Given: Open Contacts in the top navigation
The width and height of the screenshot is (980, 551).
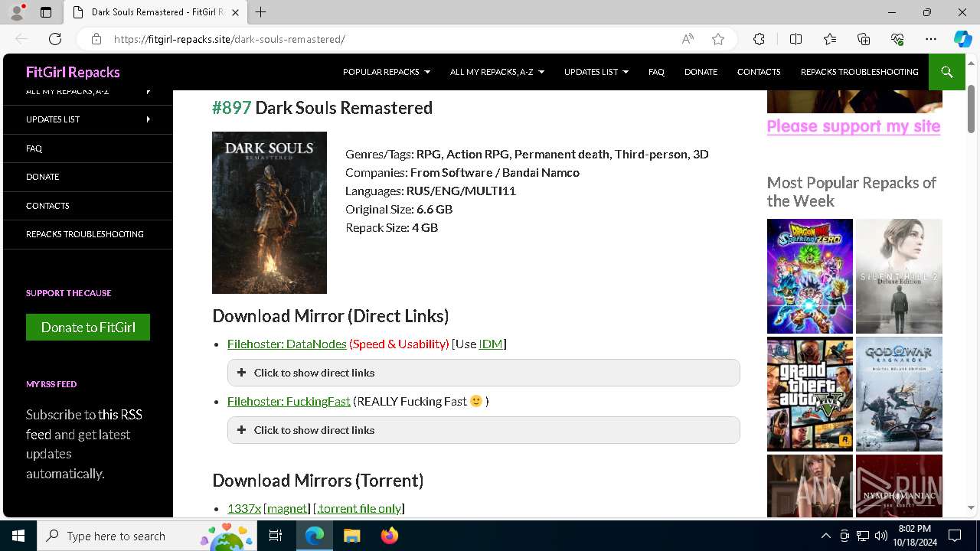Looking at the screenshot, I should tap(759, 72).
